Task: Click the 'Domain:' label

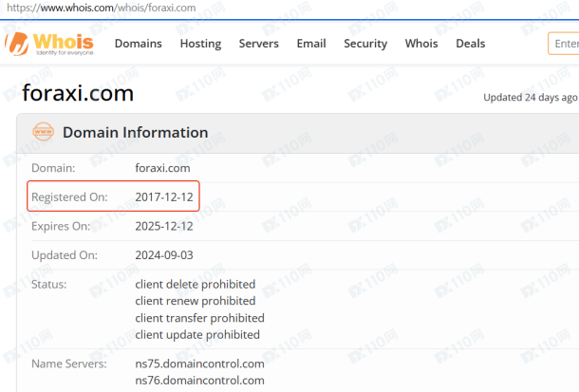Action: [53, 168]
